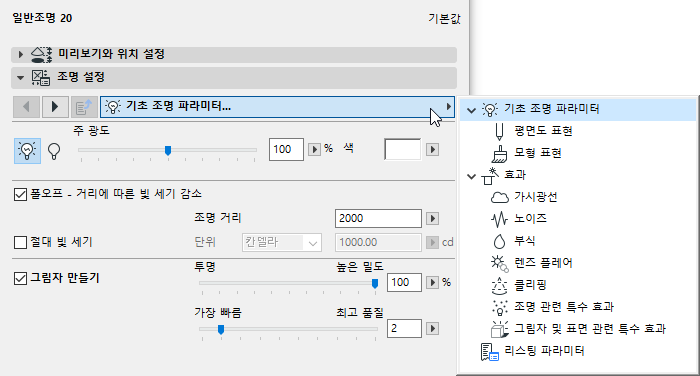Turn the light on with the lit bulb icon

pos(27,150)
